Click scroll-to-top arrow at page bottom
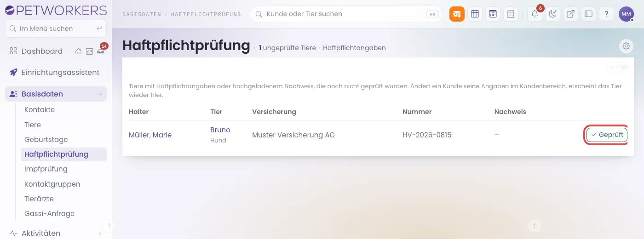The width and height of the screenshot is (644, 239). tap(534, 226)
